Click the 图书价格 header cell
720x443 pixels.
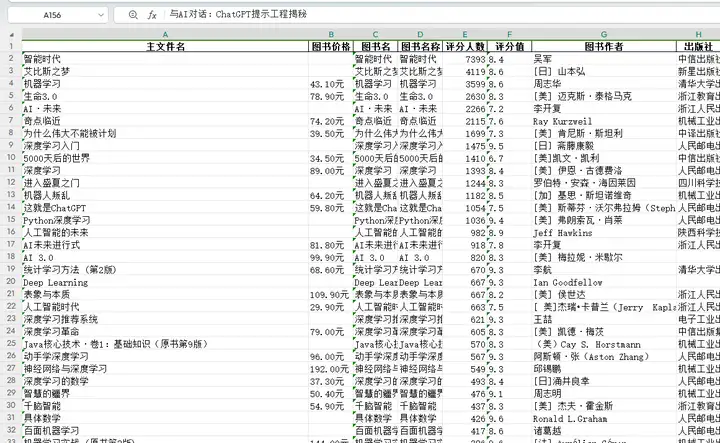(331, 46)
